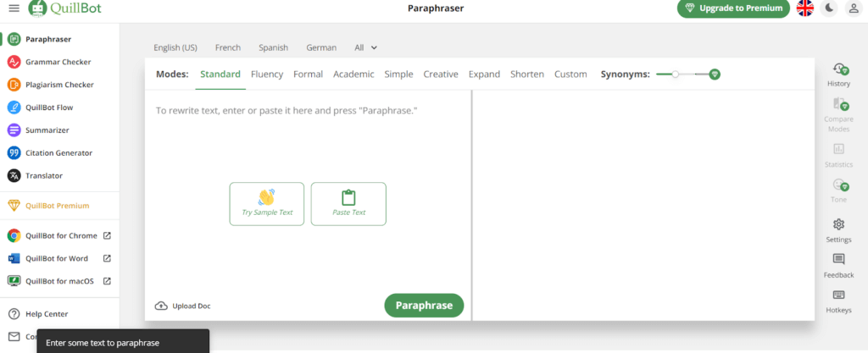The height and width of the screenshot is (353, 868).
Task: Click into the paraphrase text input
Action: coord(308,111)
